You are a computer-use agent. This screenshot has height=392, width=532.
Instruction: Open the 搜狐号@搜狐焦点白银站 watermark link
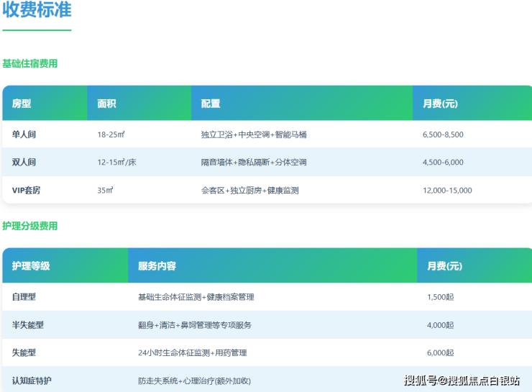(462, 380)
